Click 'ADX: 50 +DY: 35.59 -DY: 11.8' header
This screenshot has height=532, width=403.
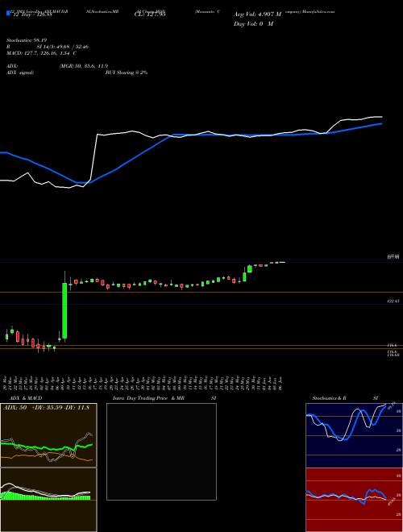[46, 408]
